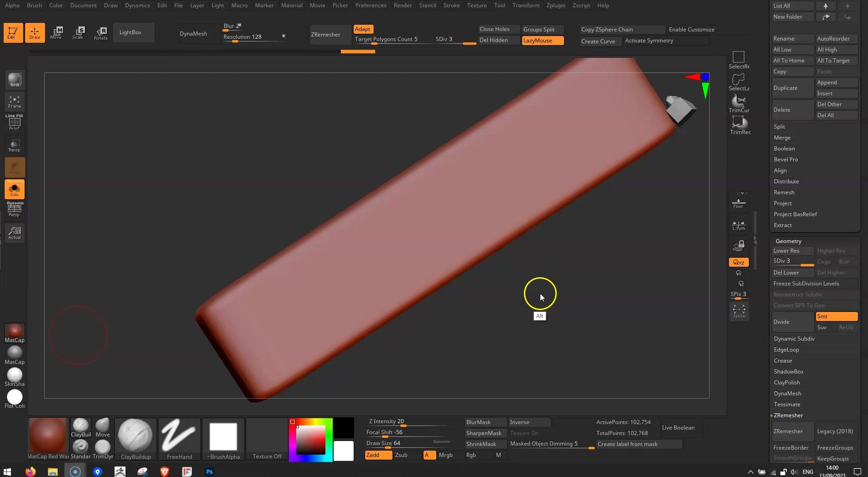868x477 pixels.
Task: Toggle Solo mode off
Action: click(x=15, y=190)
